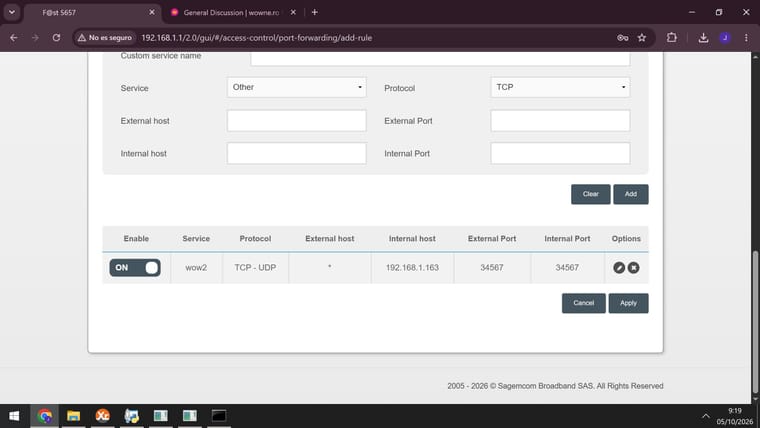Click the Enable column header
The height and width of the screenshot is (428, 760).
point(136,238)
